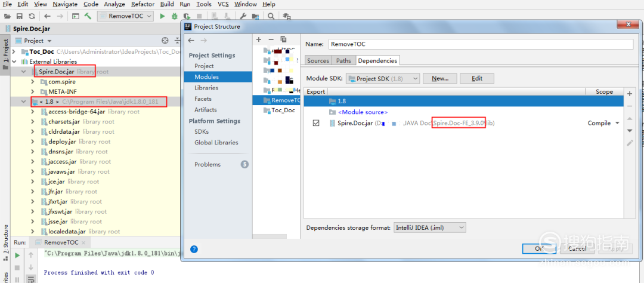Click the green Build hammer icon
The width and height of the screenshot is (644, 283).
click(88, 16)
